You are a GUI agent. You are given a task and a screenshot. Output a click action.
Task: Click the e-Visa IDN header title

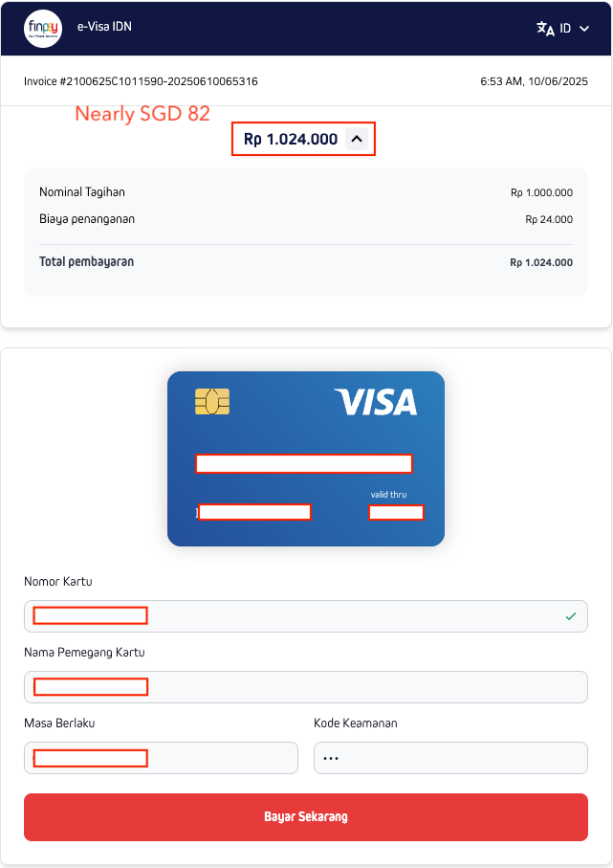click(104, 27)
